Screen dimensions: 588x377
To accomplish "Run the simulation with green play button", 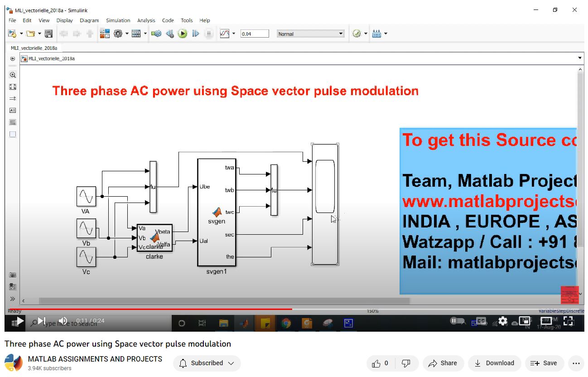I will pos(183,34).
